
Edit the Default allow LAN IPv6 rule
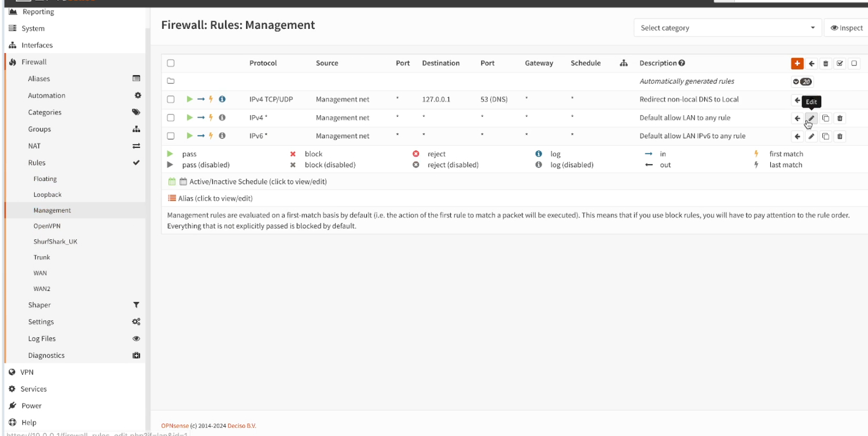[811, 136]
